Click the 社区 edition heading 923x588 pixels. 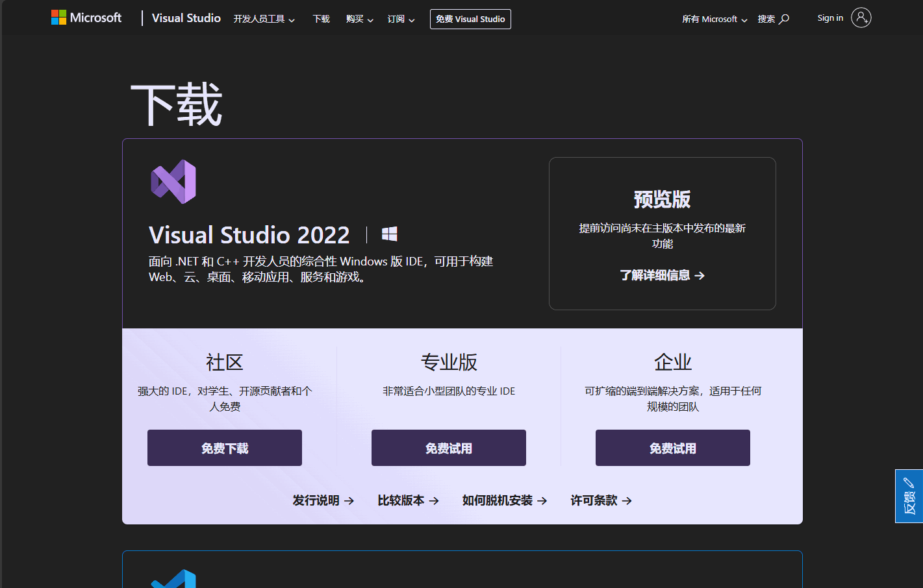tap(225, 362)
